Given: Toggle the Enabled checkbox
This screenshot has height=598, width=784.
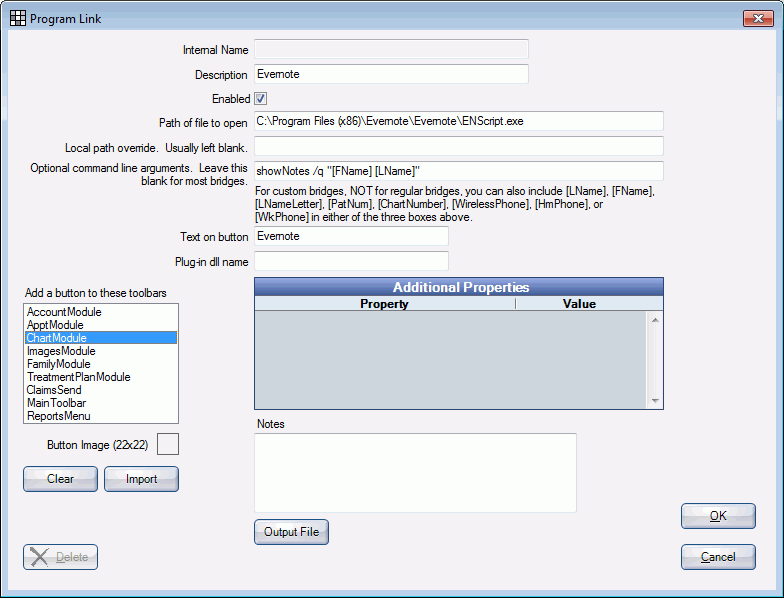Looking at the screenshot, I should pos(260,98).
